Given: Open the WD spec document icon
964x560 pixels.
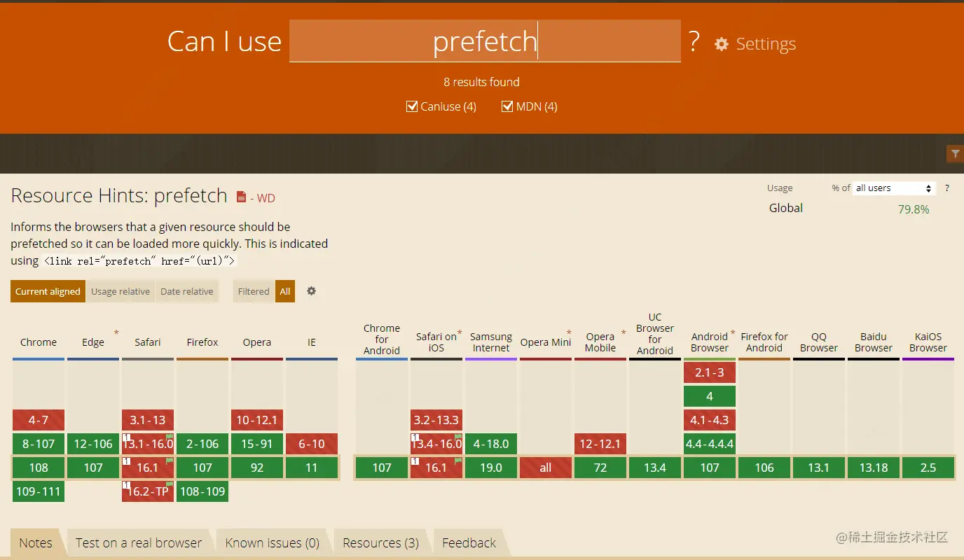Looking at the screenshot, I should (241, 197).
